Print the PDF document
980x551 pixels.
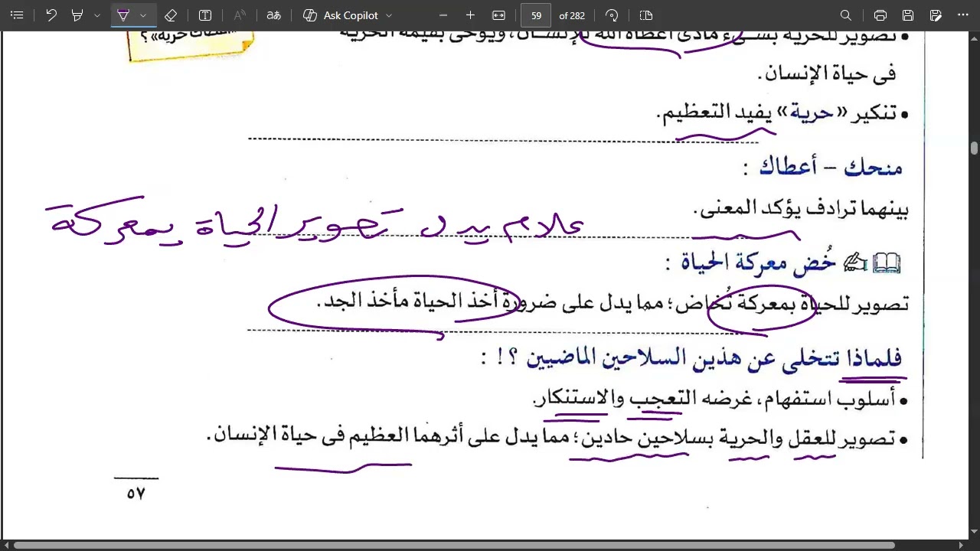click(x=880, y=15)
